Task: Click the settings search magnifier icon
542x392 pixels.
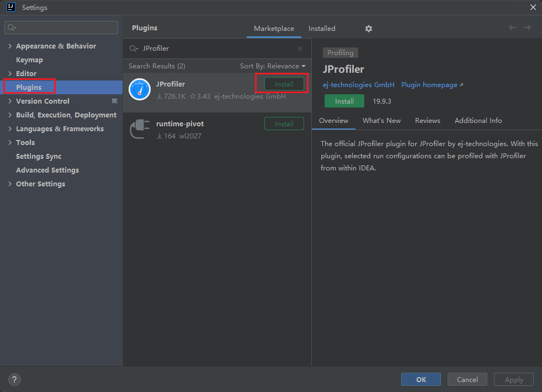Action: pyautogui.click(x=12, y=28)
